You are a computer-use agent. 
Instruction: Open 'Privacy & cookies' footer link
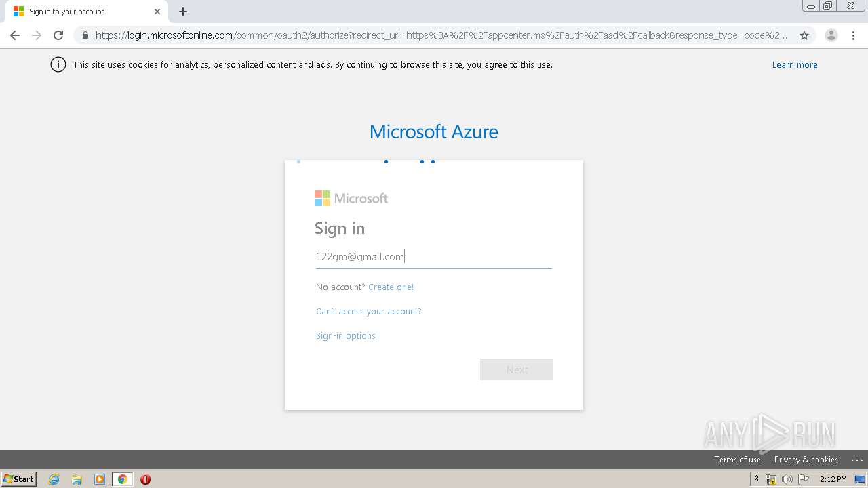(806, 460)
